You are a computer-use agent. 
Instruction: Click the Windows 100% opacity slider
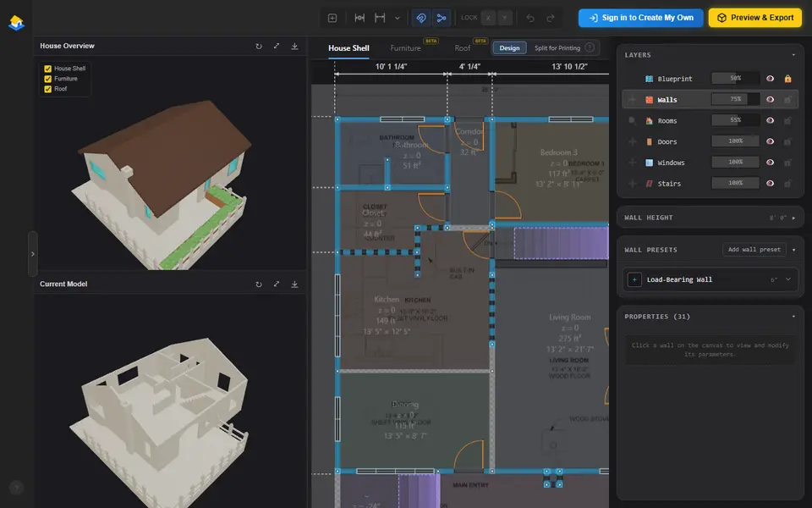tap(735, 162)
